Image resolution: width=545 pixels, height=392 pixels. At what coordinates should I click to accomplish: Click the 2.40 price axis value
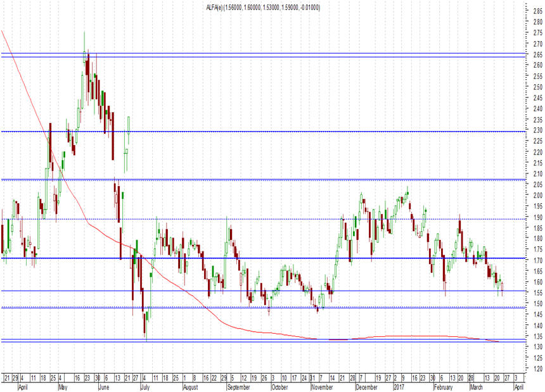pyautogui.click(x=537, y=109)
